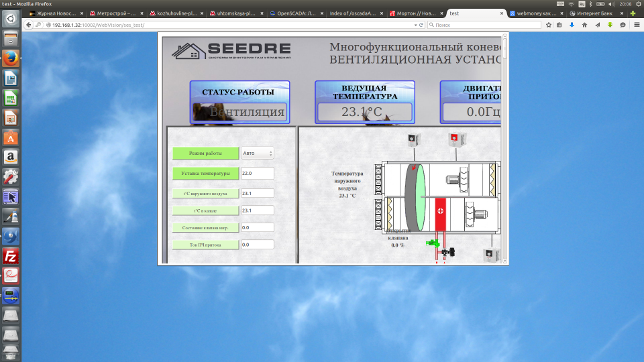Click the frequency converter with red display
This screenshot has width=644, height=362.
point(454,139)
